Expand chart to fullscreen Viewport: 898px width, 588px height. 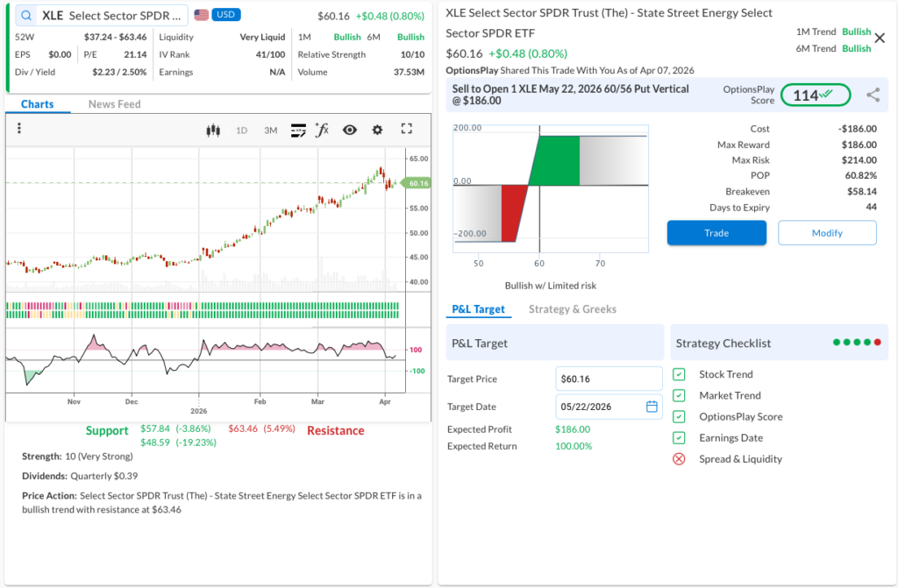tap(406, 129)
